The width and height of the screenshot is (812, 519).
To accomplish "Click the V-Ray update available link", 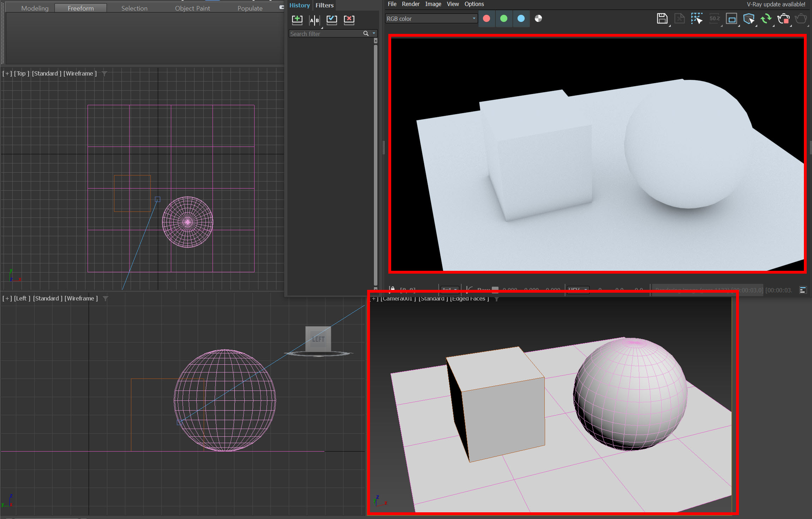I will click(776, 4).
